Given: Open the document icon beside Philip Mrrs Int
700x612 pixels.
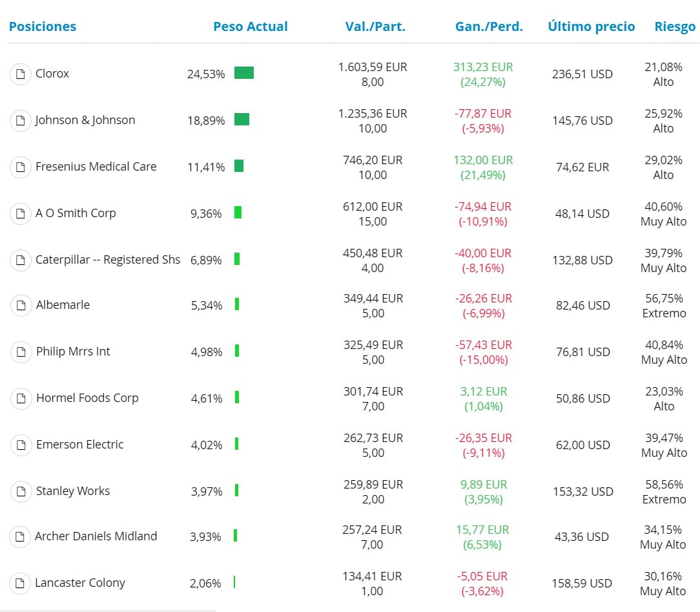Looking at the screenshot, I should [x=21, y=352].
